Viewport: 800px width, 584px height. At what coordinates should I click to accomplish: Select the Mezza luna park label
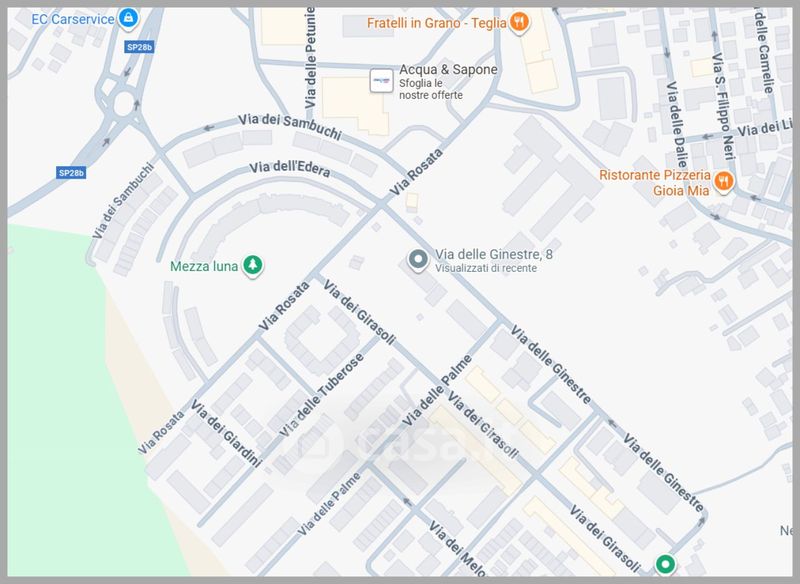coord(204,266)
